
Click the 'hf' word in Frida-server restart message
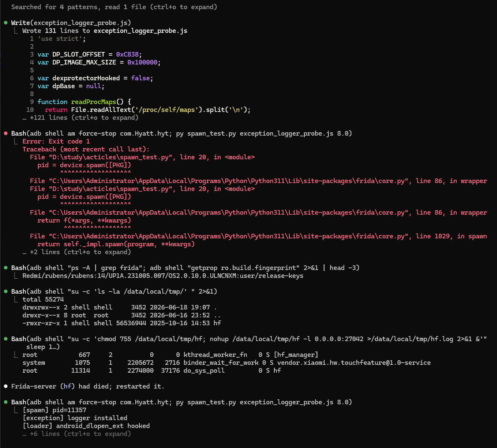coord(67,386)
